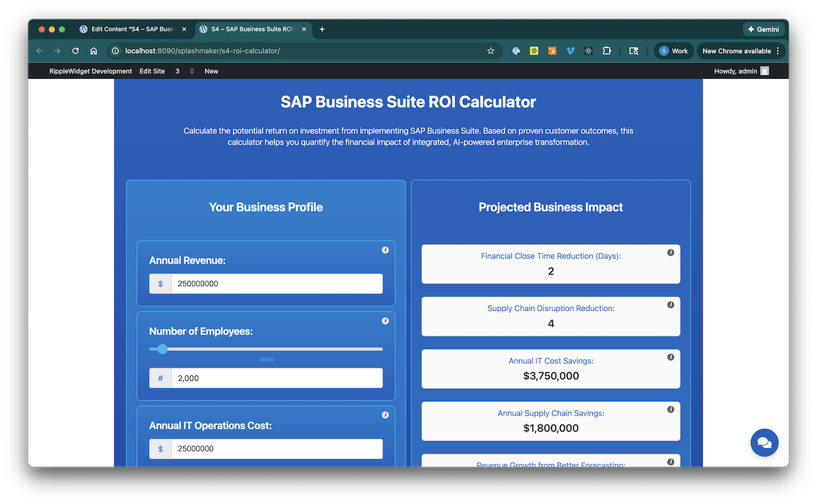Open the chat widget bubble
Image resolution: width=817 pixels, height=504 pixels.
(x=764, y=443)
